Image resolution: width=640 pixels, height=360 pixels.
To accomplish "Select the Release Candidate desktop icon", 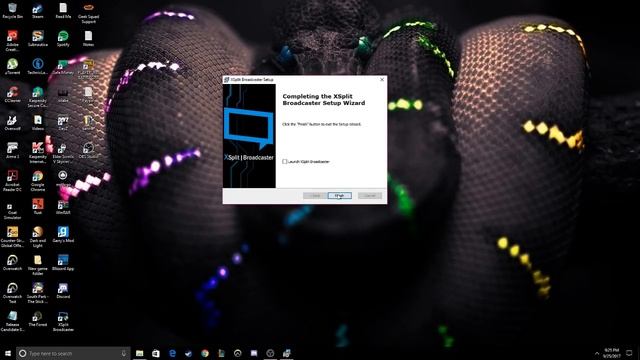I will point(12,321).
